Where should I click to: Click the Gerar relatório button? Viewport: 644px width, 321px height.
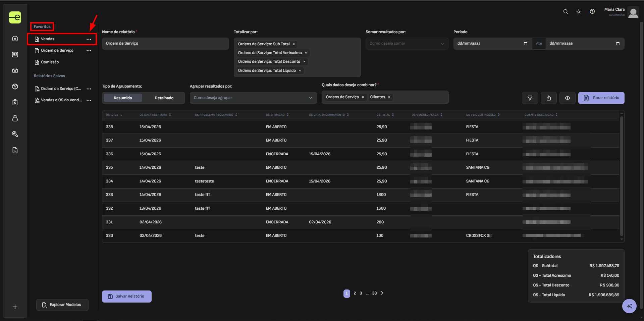[601, 98]
